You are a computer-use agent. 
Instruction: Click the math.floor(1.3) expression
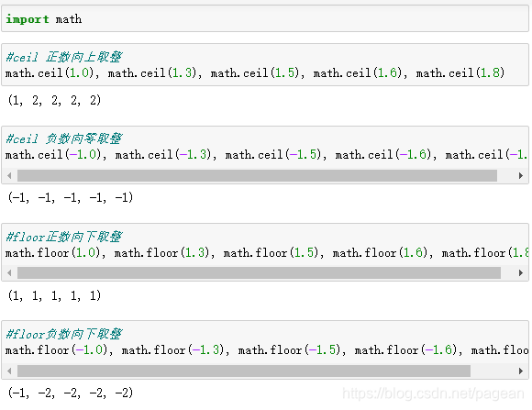[161, 253]
